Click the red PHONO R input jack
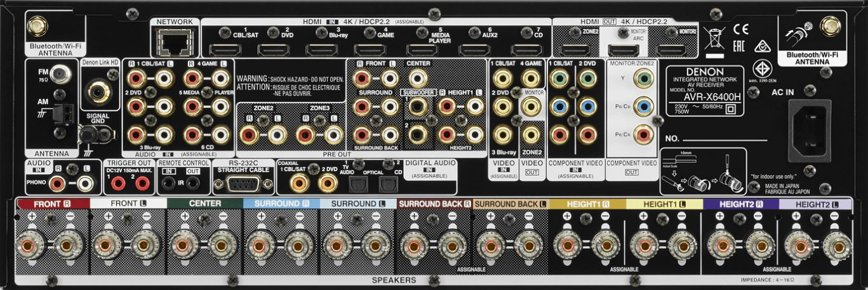 click(x=58, y=184)
